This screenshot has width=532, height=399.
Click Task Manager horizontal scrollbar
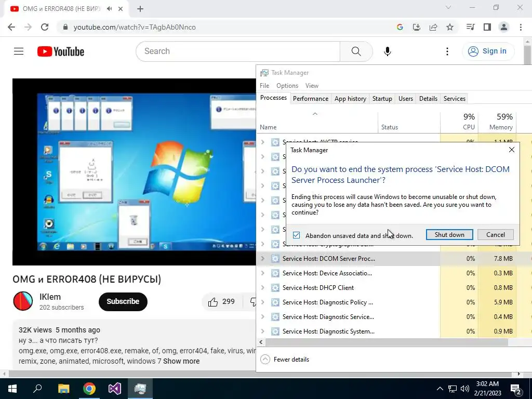(x=387, y=342)
